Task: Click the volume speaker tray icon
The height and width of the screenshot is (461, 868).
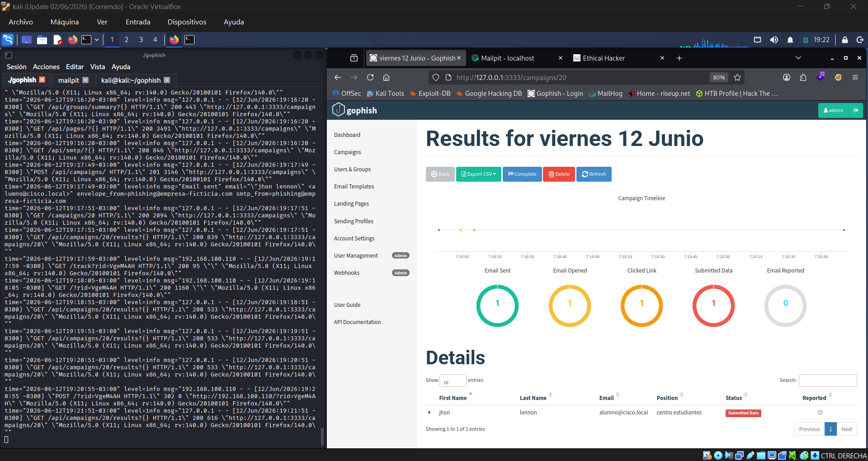Action: click(774, 40)
